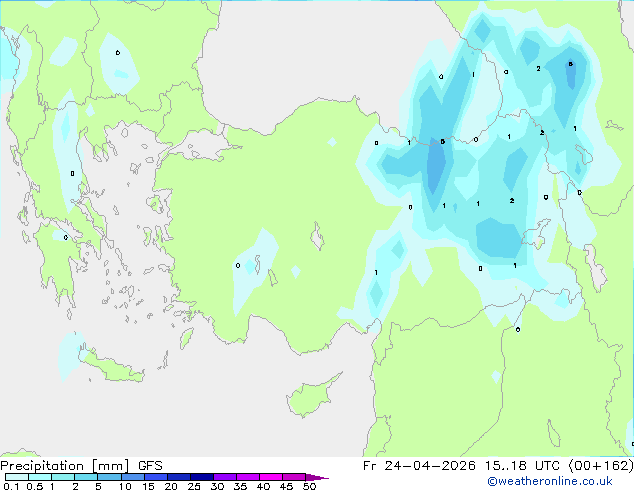Screen dimensions: 634x490
Task: Click the legend label '35'
Action: pos(240,486)
